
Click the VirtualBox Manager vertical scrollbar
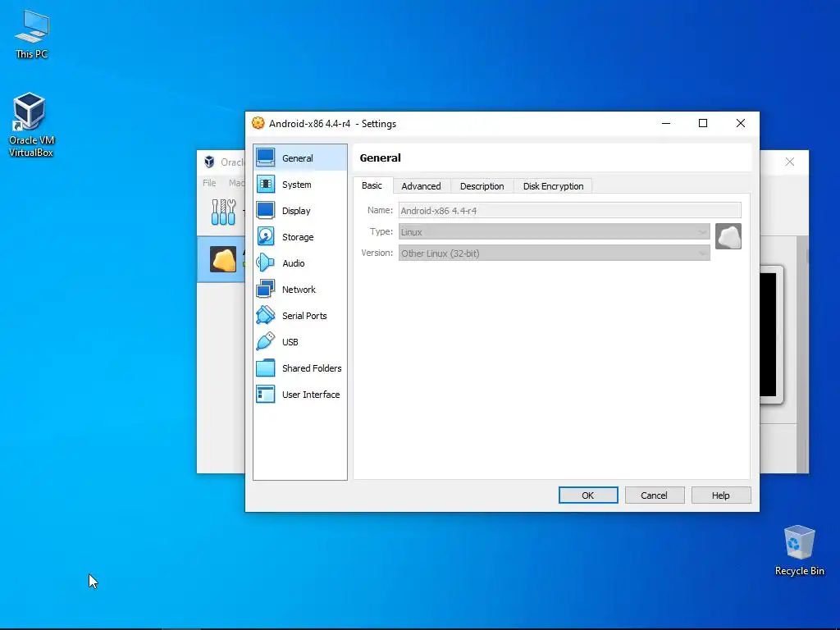(802, 354)
